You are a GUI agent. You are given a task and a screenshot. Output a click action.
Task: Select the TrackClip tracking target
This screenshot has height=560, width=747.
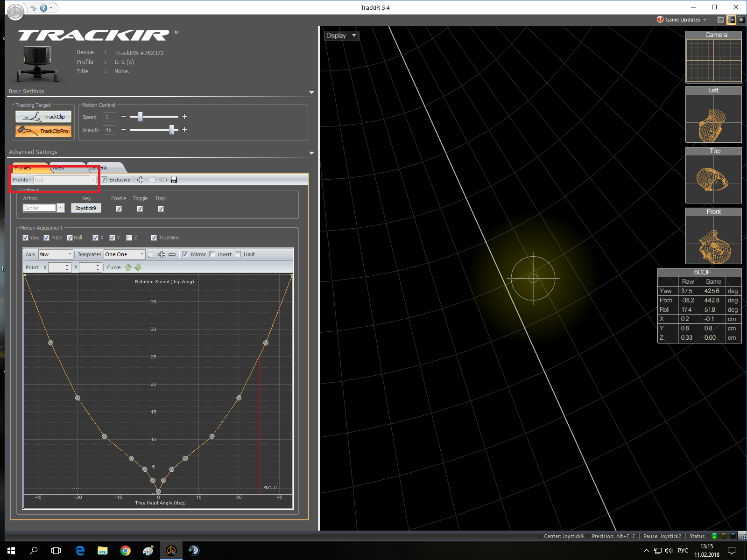click(43, 117)
